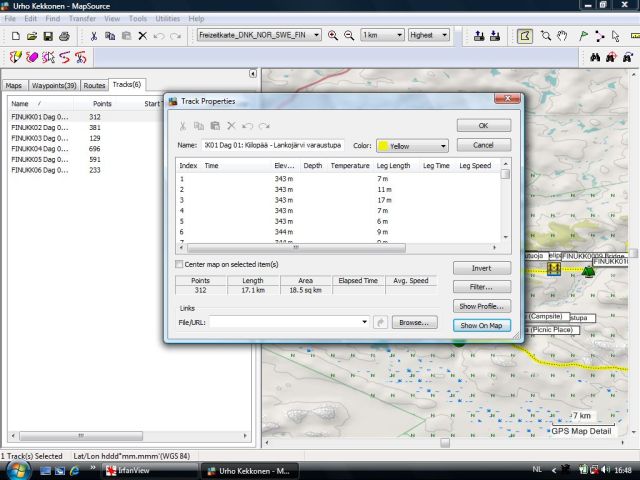
Task: Select the Hand pan tool
Action: (563, 35)
